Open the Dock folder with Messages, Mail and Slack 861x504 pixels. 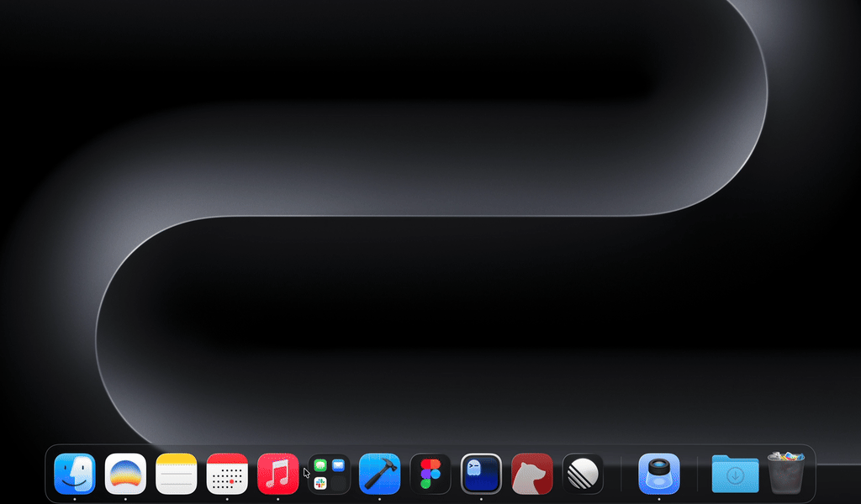pos(329,474)
